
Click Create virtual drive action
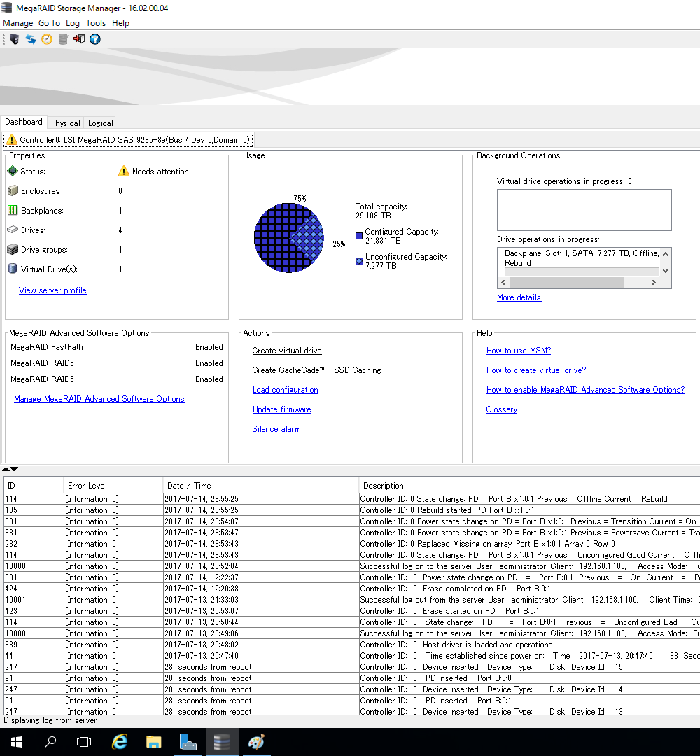287,351
